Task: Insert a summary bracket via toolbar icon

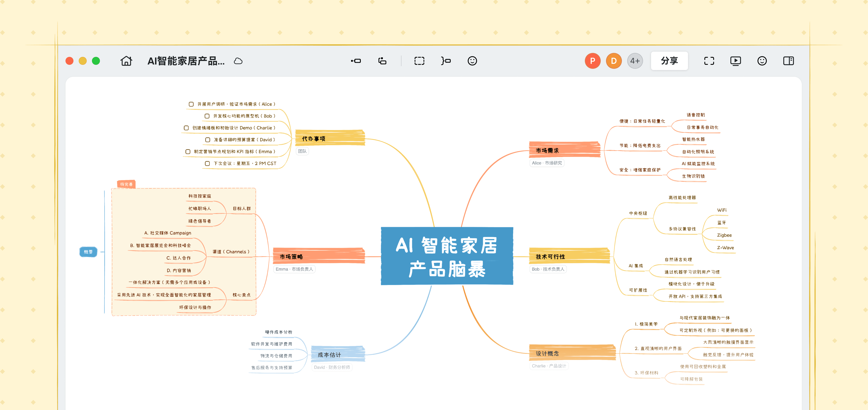Action: [446, 61]
